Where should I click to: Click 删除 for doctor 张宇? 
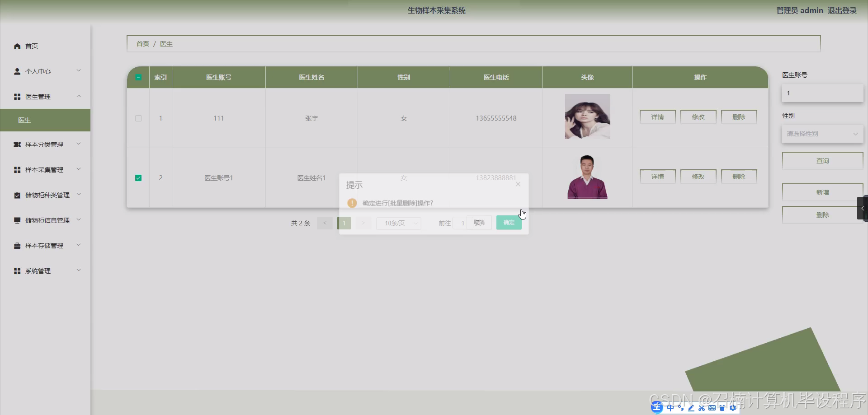point(739,117)
